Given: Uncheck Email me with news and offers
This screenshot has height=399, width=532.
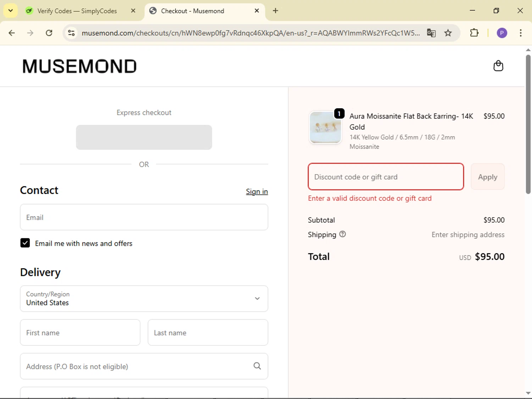Looking at the screenshot, I should [25, 243].
